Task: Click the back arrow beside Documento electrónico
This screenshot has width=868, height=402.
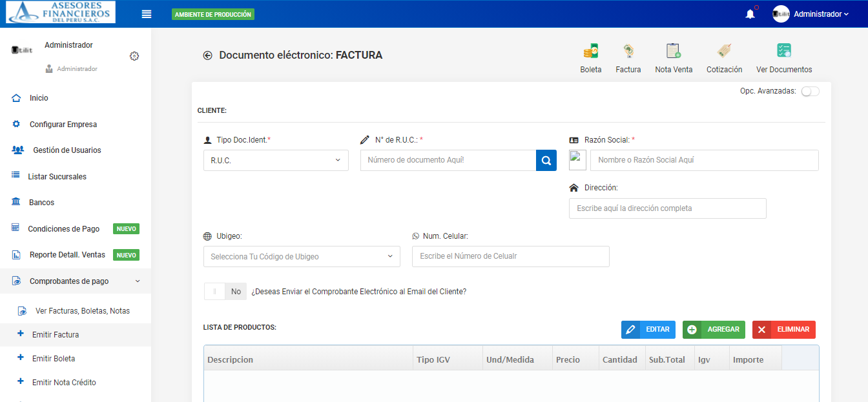Action: tap(208, 55)
